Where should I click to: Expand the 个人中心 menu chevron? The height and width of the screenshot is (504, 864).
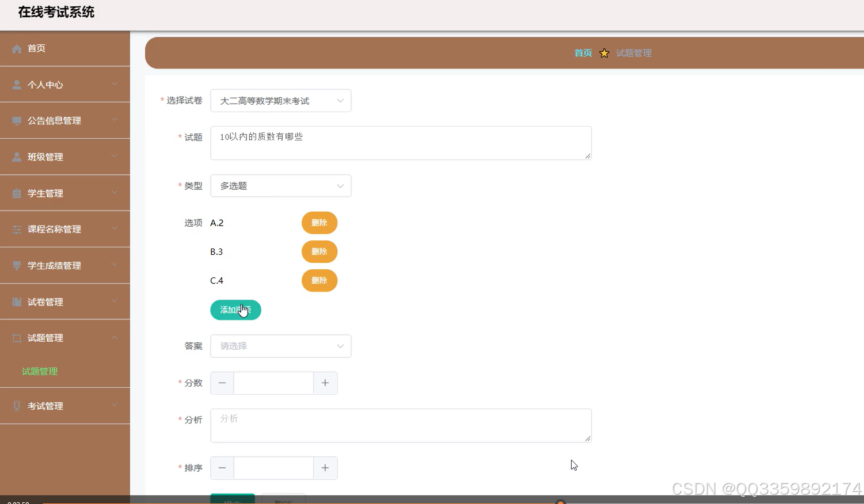pyautogui.click(x=115, y=84)
